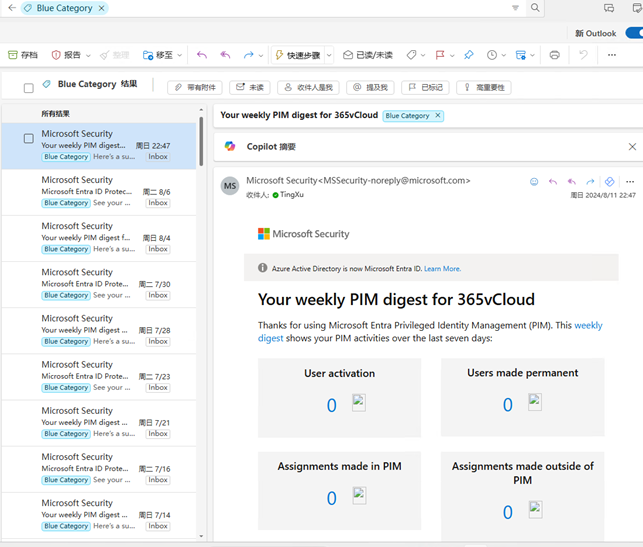Click the red Flag icon in the toolbar
This screenshot has height=547, width=643.
tap(440, 55)
